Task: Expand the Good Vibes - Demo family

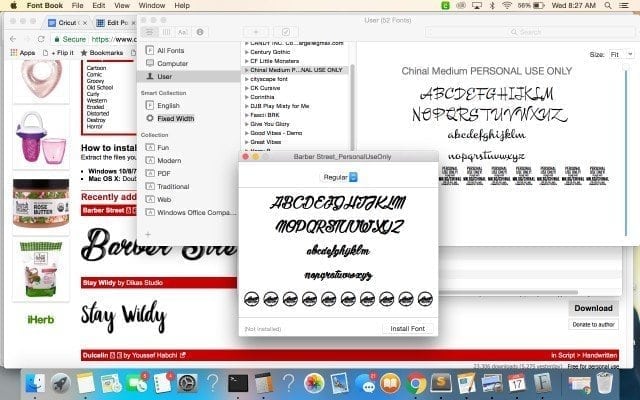Action: point(247,133)
